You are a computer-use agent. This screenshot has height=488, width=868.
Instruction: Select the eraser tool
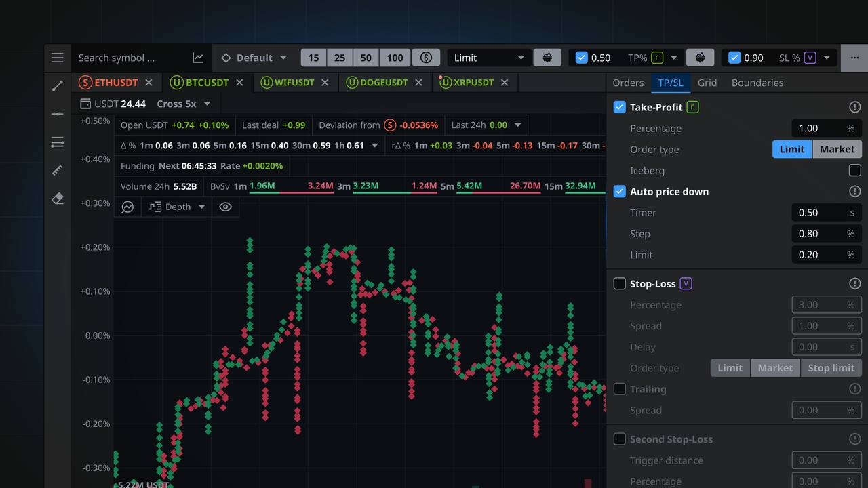[x=58, y=199]
